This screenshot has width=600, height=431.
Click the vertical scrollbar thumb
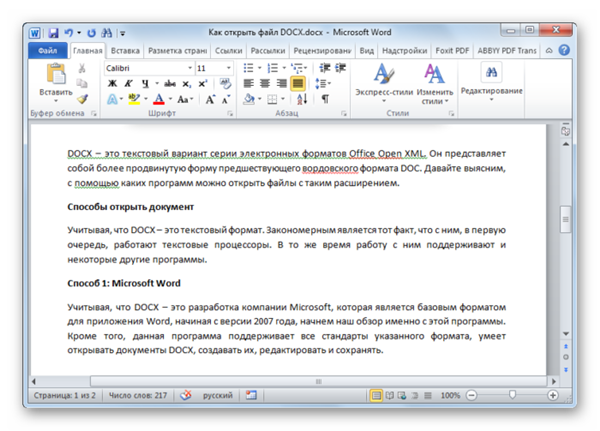[x=566, y=219]
